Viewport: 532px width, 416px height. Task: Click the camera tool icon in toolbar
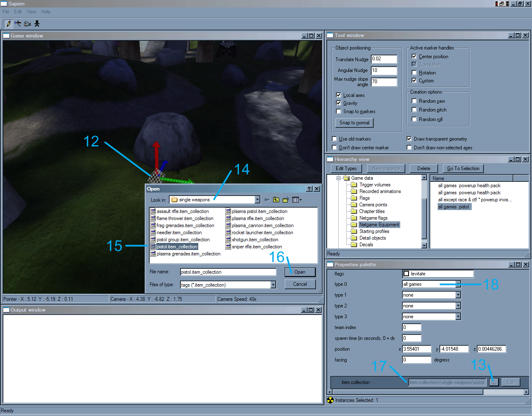click(27, 24)
